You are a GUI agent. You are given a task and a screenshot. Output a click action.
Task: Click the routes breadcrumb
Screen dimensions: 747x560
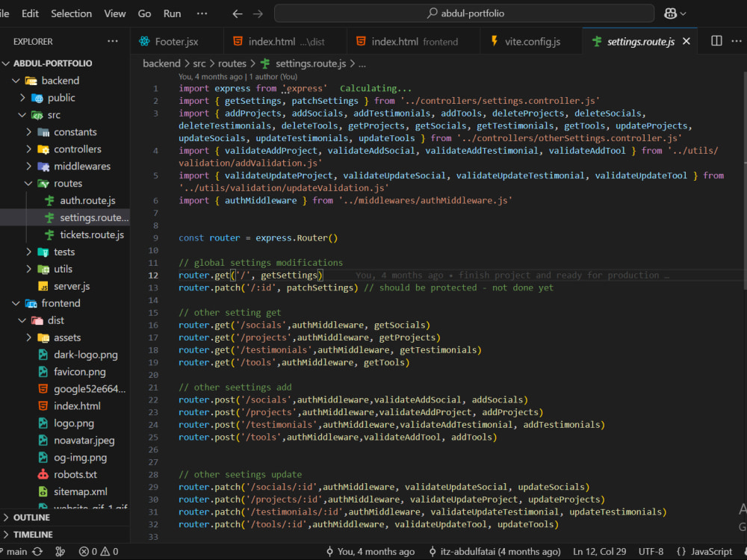point(232,63)
